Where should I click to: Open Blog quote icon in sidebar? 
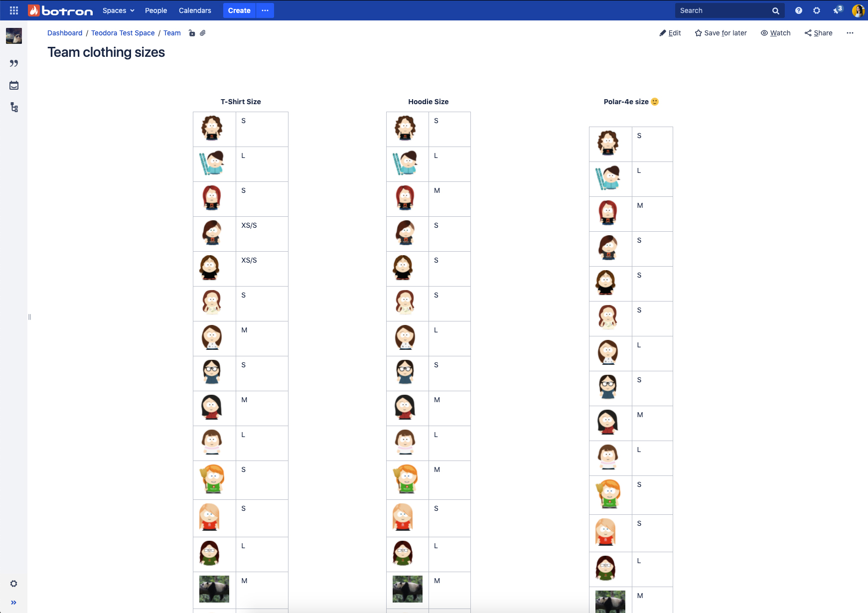pos(14,63)
